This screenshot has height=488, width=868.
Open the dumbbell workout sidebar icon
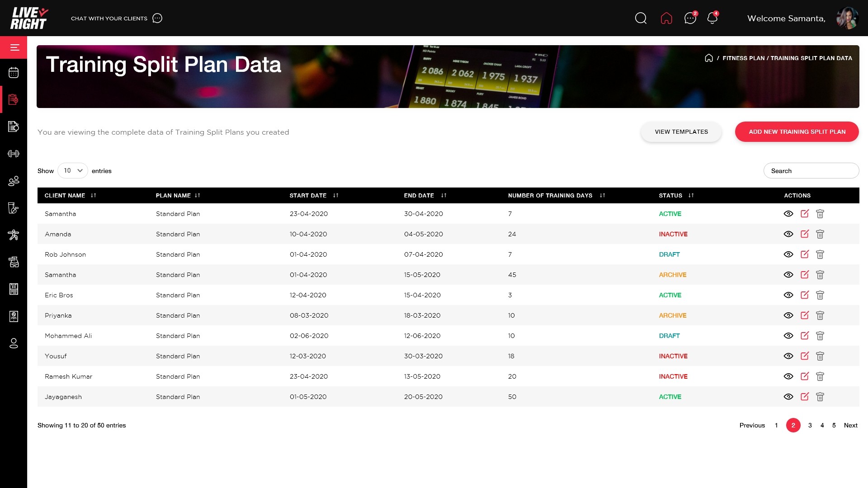(14, 154)
